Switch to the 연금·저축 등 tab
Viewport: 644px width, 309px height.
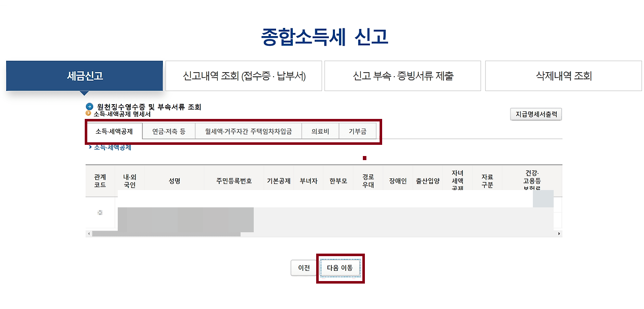pyautogui.click(x=169, y=131)
